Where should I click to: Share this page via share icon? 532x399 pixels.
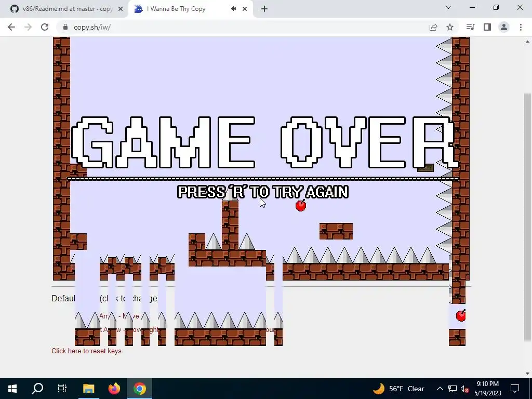tap(433, 27)
